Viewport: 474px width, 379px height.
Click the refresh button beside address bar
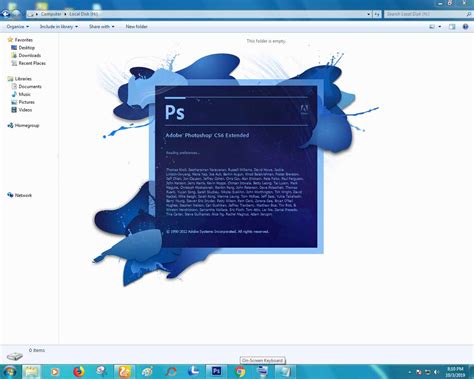[377, 14]
